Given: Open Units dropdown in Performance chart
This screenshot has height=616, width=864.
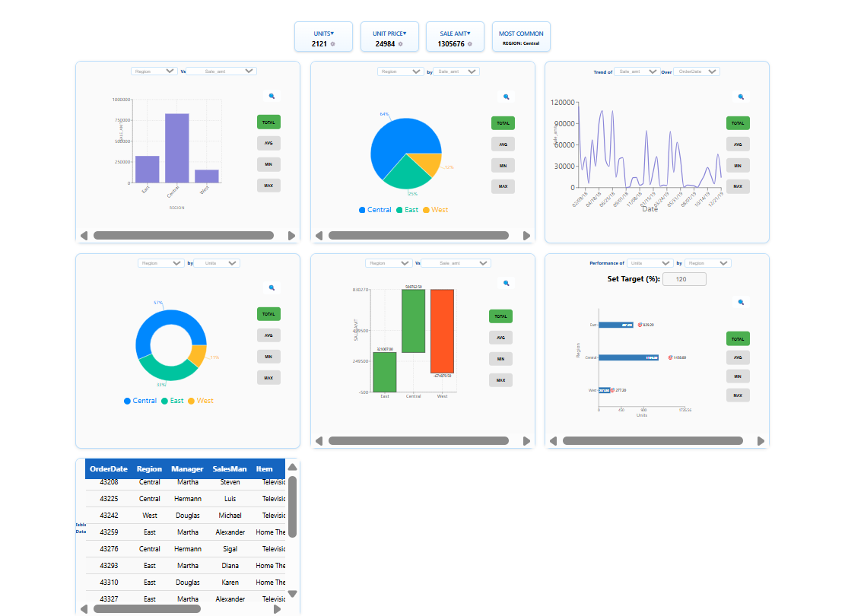Looking at the screenshot, I should coord(650,263).
